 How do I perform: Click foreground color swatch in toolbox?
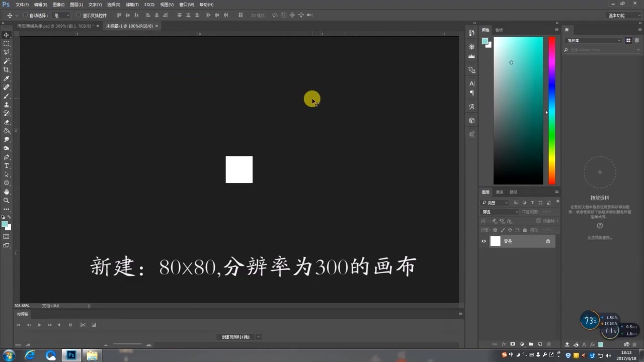pos(5,224)
